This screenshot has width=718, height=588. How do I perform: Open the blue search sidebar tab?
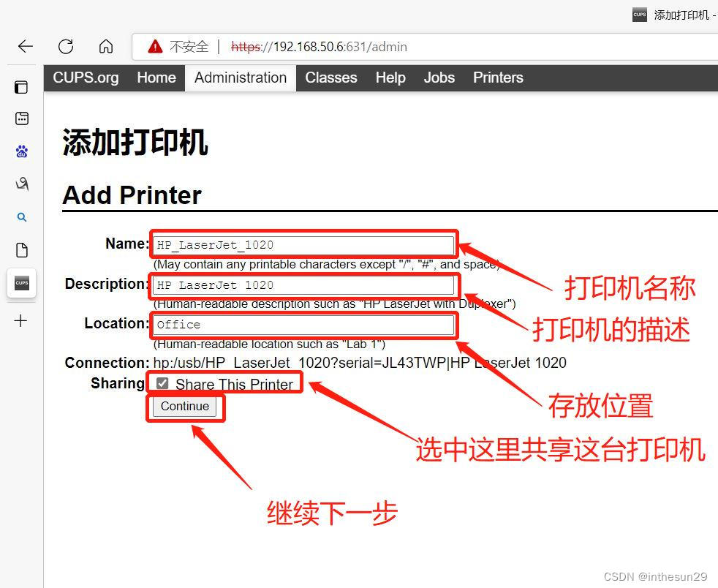21,217
